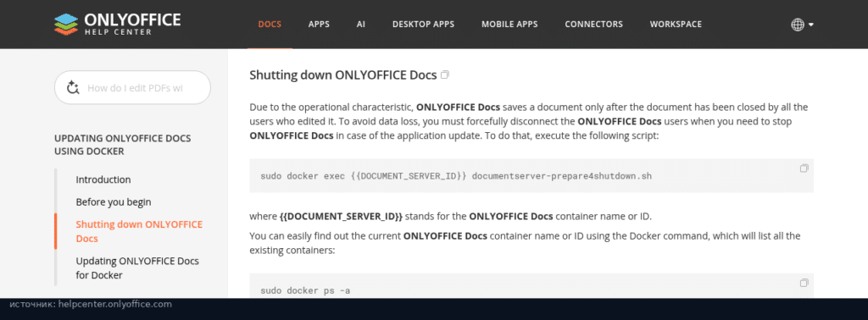Click the Shutting down ONLYOFFICE Docs heading
Viewport: 868px width, 320px height.
[343, 75]
